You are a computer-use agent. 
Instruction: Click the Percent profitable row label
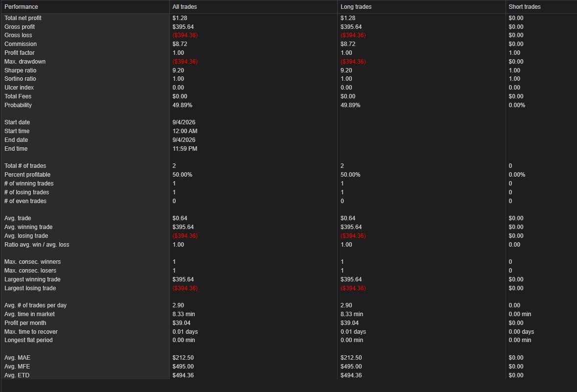pyautogui.click(x=27, y=175)
